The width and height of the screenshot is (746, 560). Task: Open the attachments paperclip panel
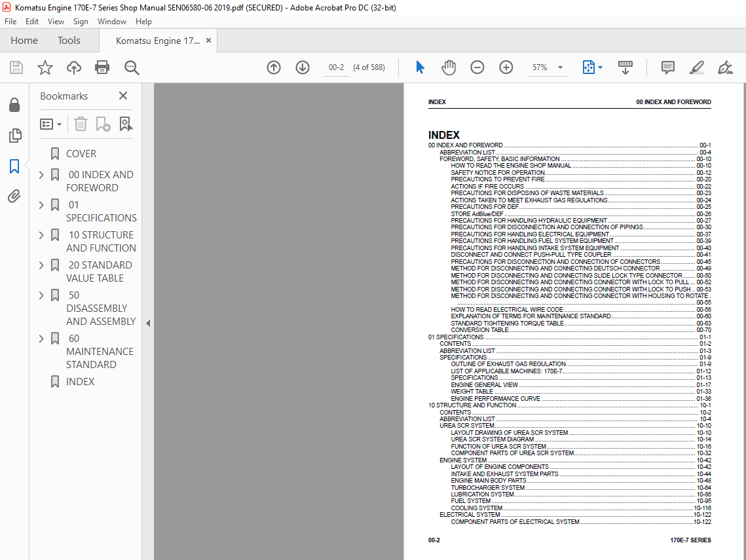coord(14,196)
